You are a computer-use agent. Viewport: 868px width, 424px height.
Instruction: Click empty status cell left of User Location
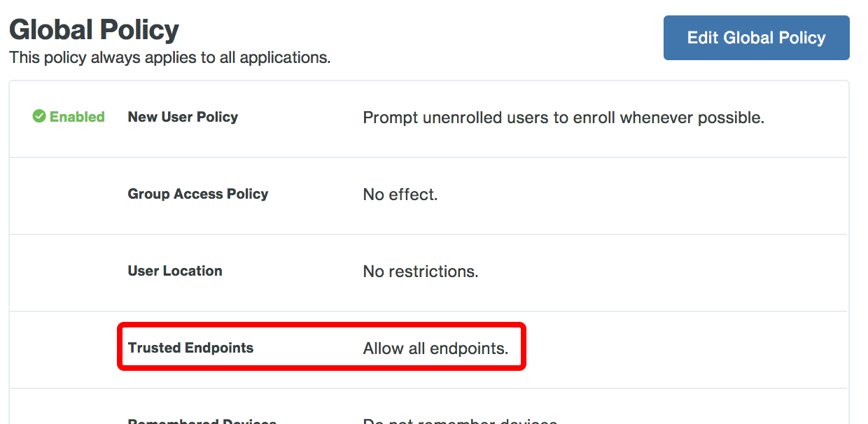click(x=68, y=271)
